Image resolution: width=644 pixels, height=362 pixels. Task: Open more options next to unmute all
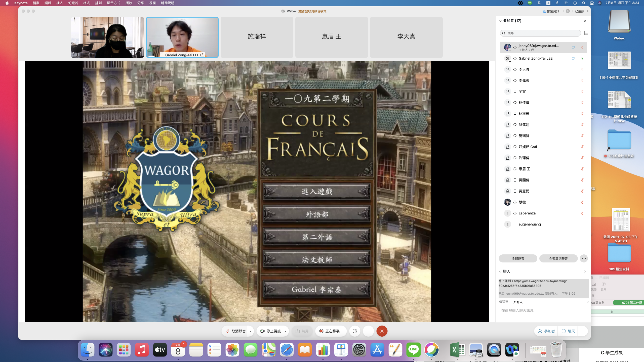coord(584,258)
